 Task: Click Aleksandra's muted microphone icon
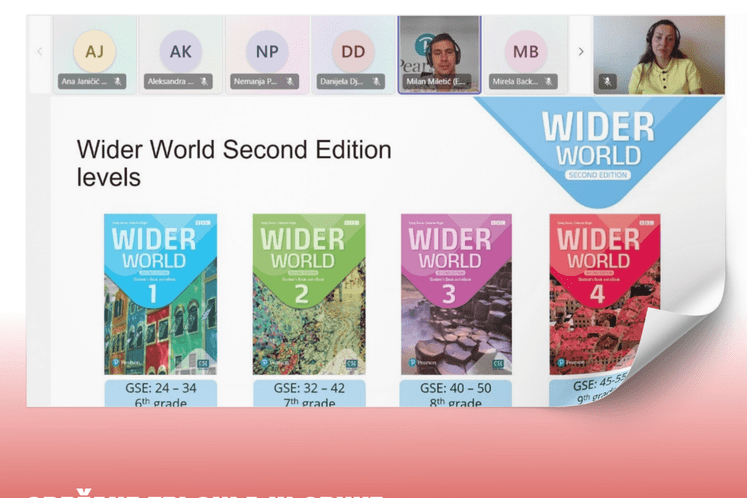tap(205, 82)
